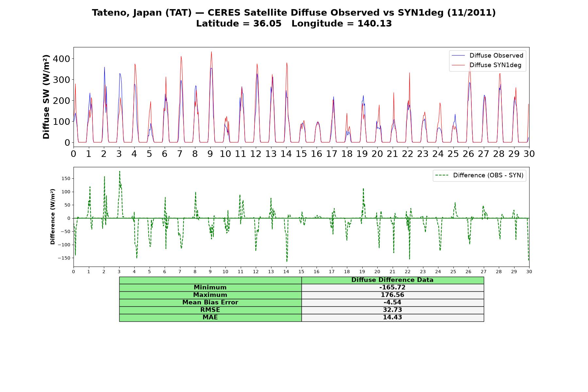
Task: Select the green dashed legend line sample
Action: pos(442,175)
